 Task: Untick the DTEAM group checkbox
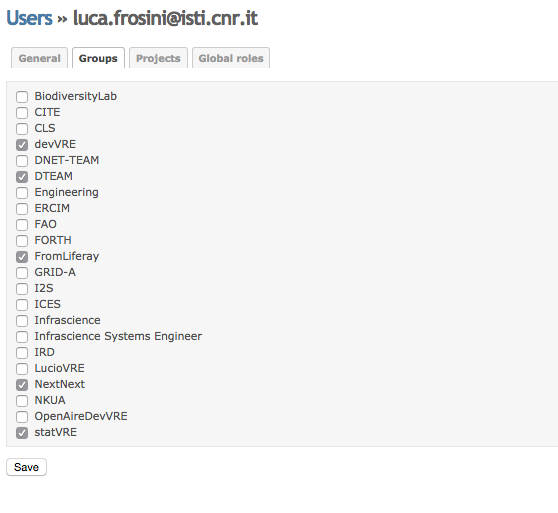22,176
